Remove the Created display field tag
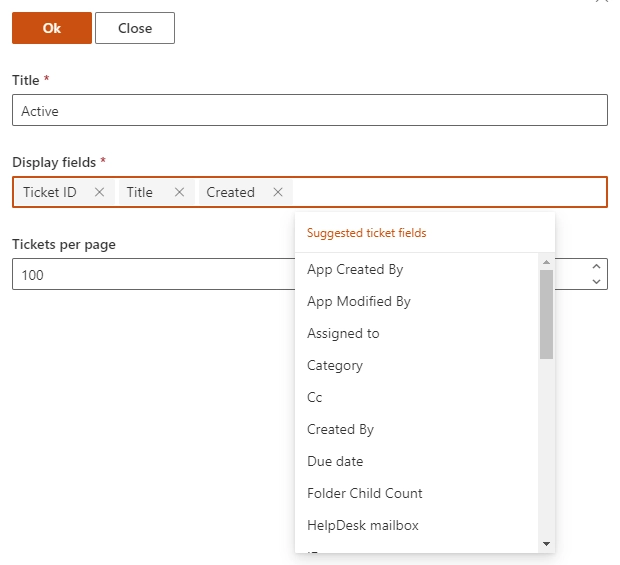 278,192
